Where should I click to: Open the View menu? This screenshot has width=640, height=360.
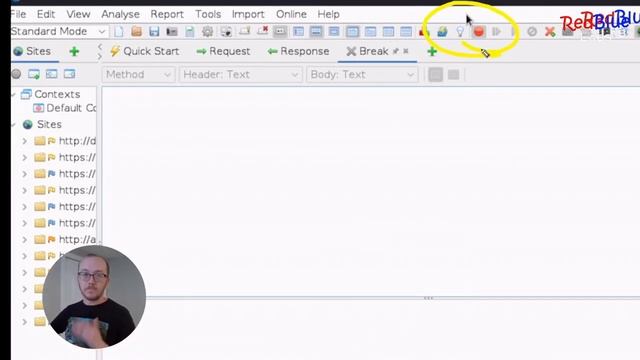tap(78, 14)
